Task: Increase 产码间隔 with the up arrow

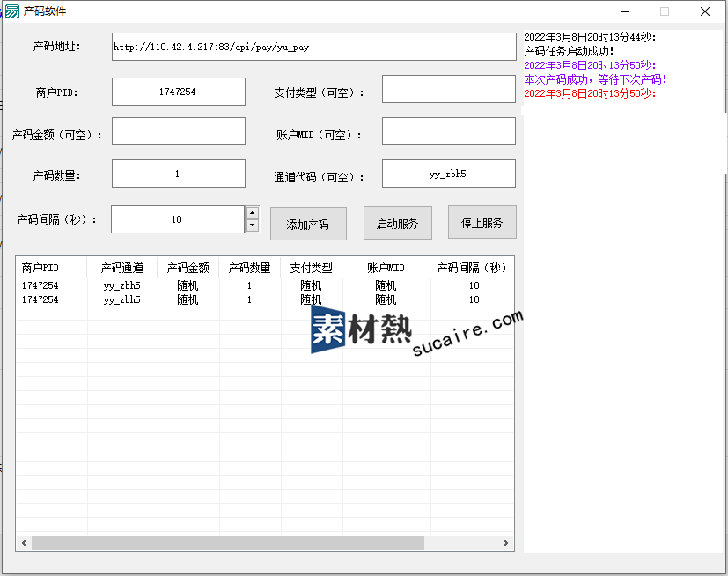Action: (x=253, y=213)
